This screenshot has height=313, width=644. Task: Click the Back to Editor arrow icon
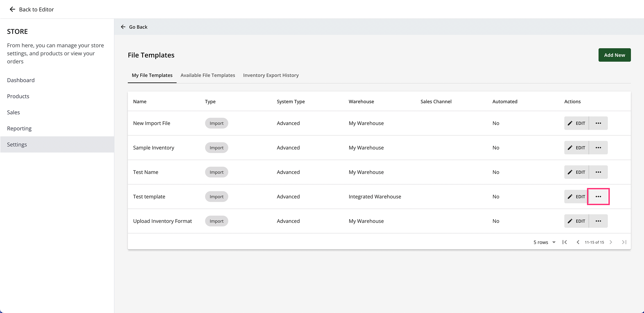point(12,9)
